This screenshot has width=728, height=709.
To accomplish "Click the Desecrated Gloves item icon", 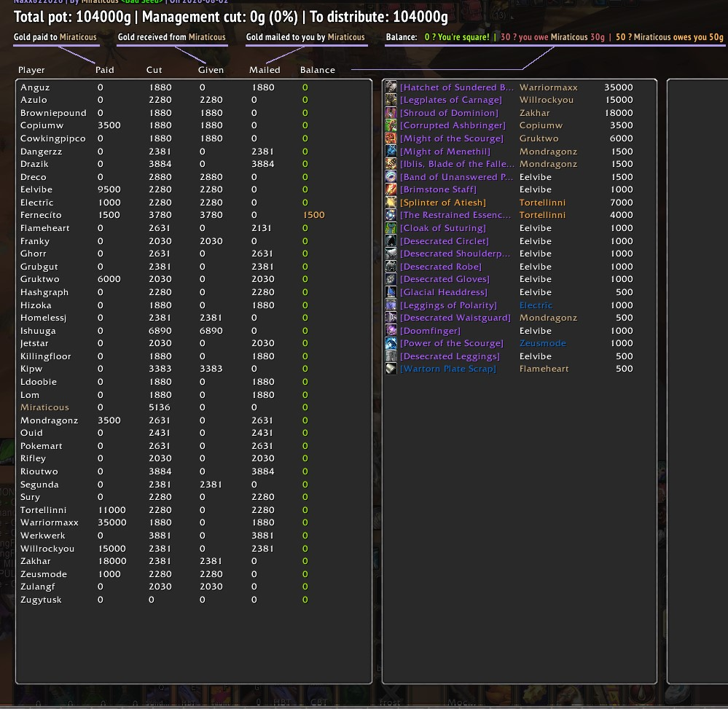I will tap(391, 279).
